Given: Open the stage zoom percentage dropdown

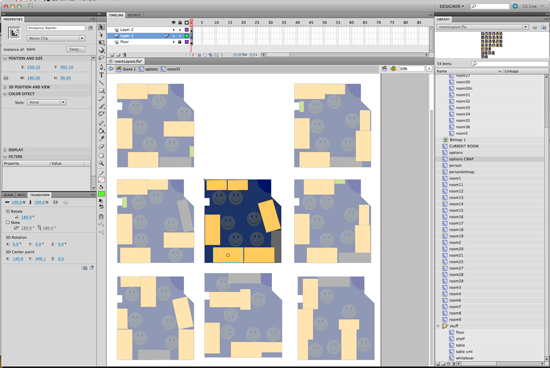Looking at the screenshot, I should 428,68.
